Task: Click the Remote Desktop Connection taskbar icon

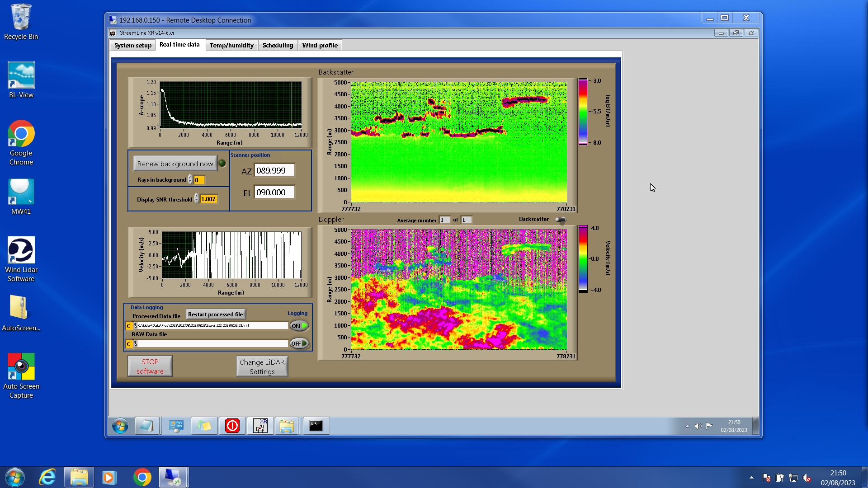Action: tap(173, 477)
